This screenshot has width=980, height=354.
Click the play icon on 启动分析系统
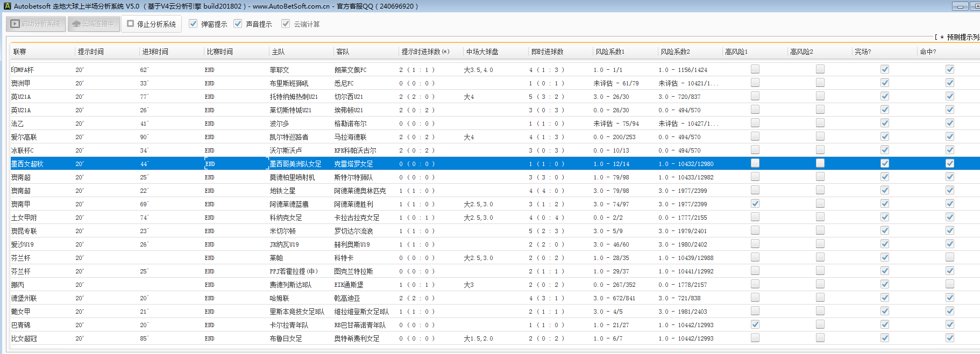[15, 24]
